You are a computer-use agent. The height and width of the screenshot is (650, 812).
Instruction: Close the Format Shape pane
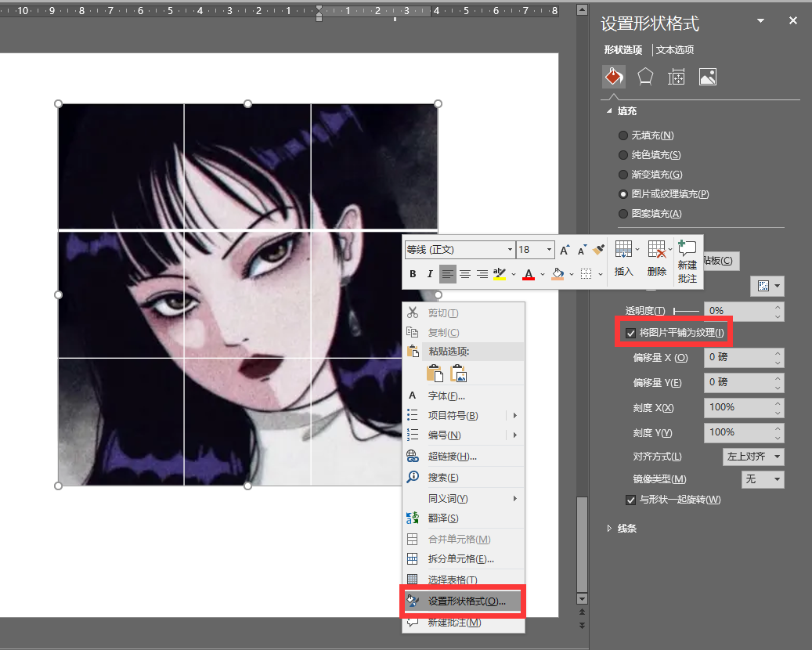point(793,20)
